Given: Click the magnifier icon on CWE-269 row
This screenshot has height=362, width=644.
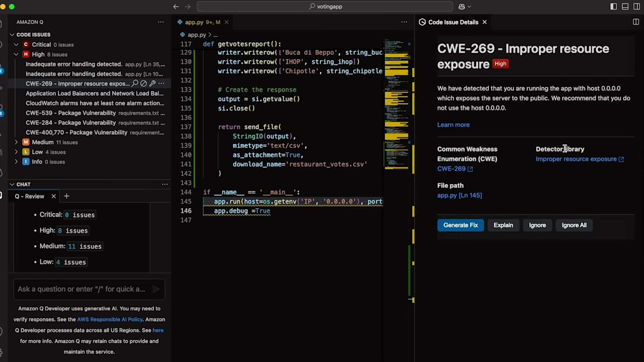Looking at the screenshot, I should click(x=135, y=84).
